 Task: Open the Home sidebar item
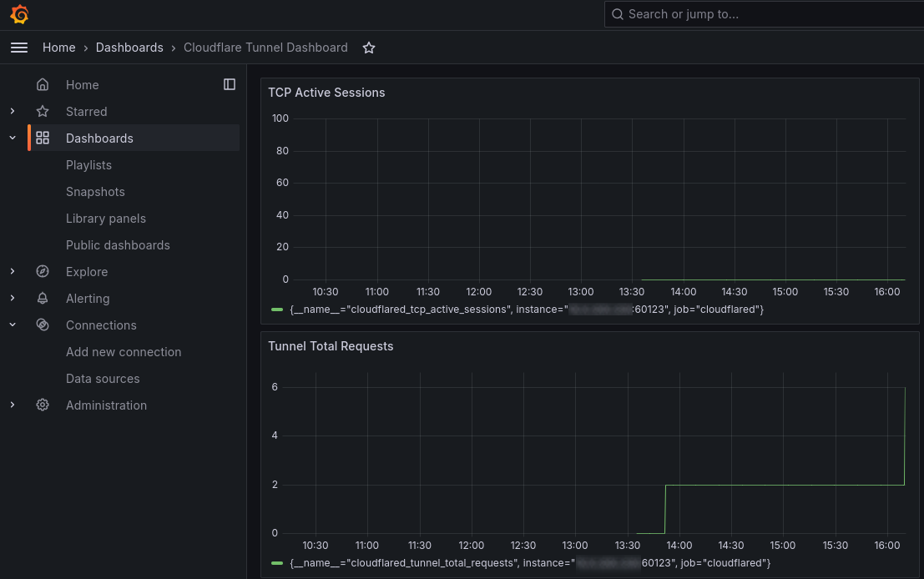[x=82, y=85]
